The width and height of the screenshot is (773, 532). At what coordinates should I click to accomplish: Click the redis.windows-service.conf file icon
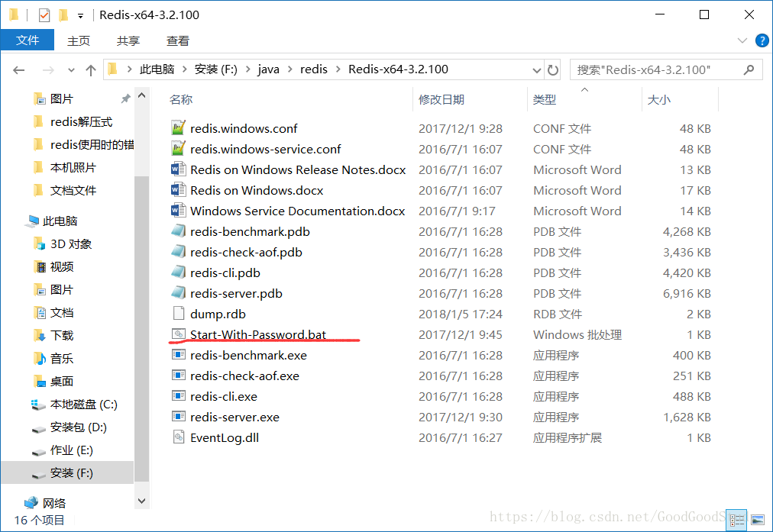(x=178, y=149)
